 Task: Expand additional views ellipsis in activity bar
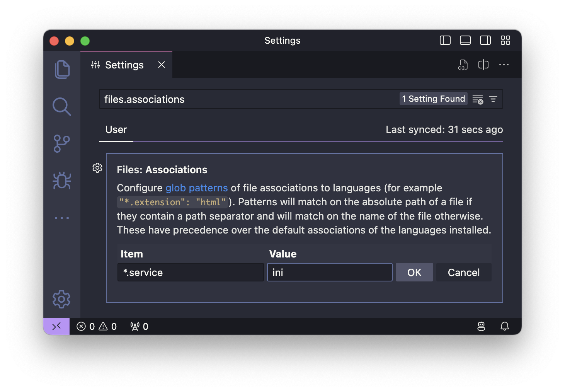tap(62, 218)
